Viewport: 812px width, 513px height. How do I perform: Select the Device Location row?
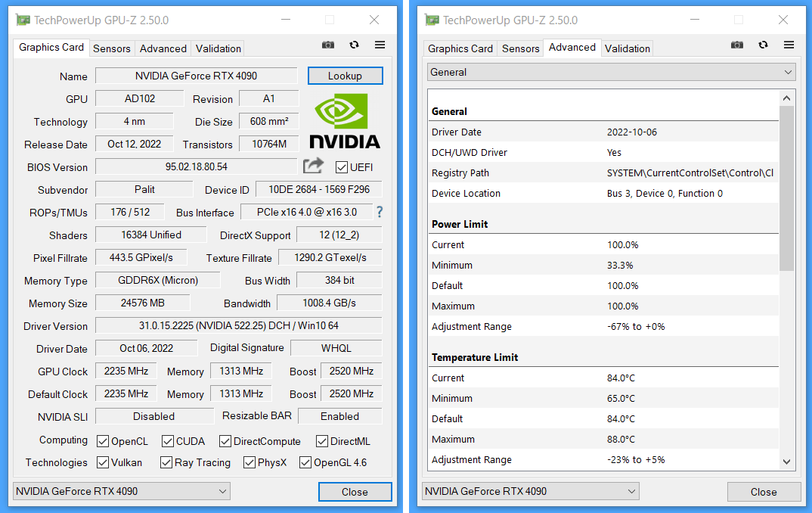pos(604,193)
